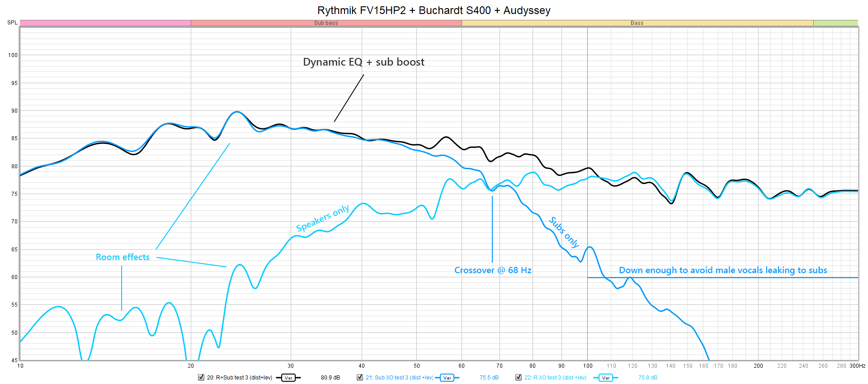The width and height of the screenshot is (868, 384).
Task: Click the 10 Hz frequency axis label
Action: tap(20, 366)
